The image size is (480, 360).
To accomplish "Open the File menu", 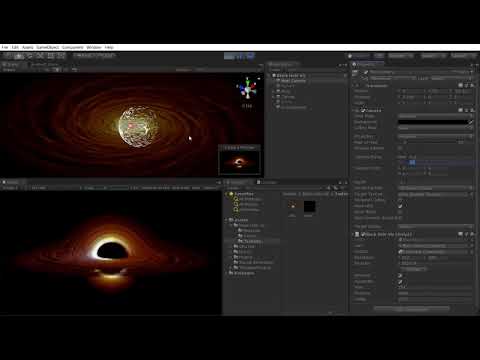I will pyautogui.click(x=5, y=47).
